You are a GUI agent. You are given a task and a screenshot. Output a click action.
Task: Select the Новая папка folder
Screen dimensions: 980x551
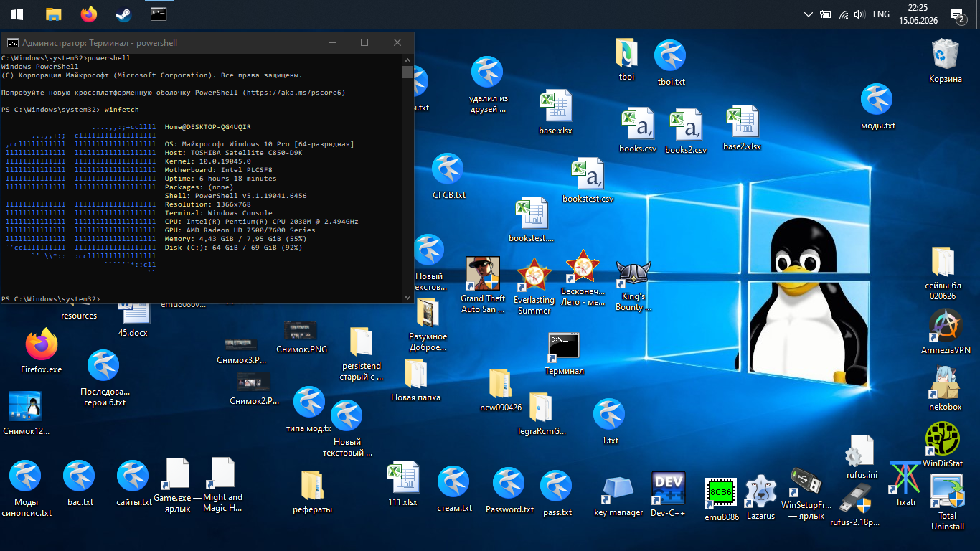tap(415, 379)
